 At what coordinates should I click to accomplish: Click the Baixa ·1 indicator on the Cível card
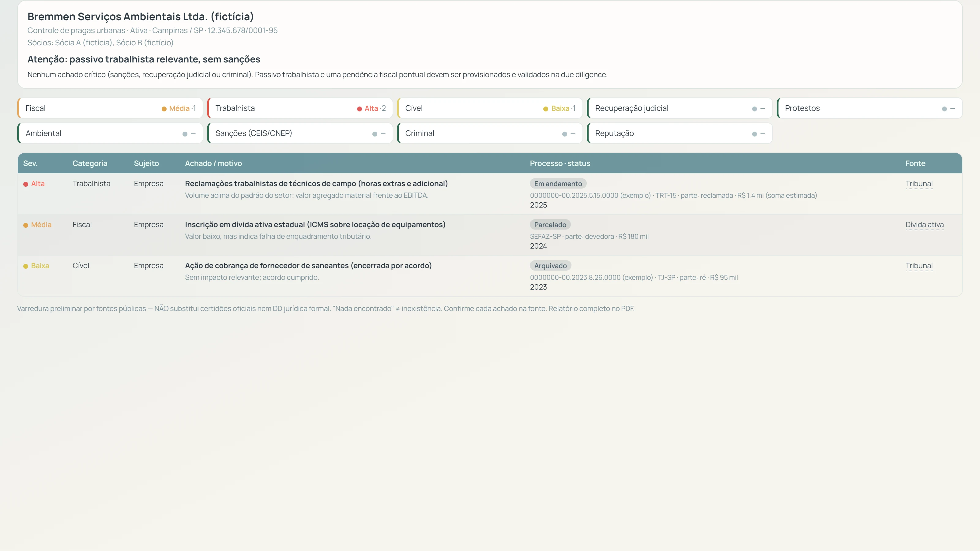[560, 108]
